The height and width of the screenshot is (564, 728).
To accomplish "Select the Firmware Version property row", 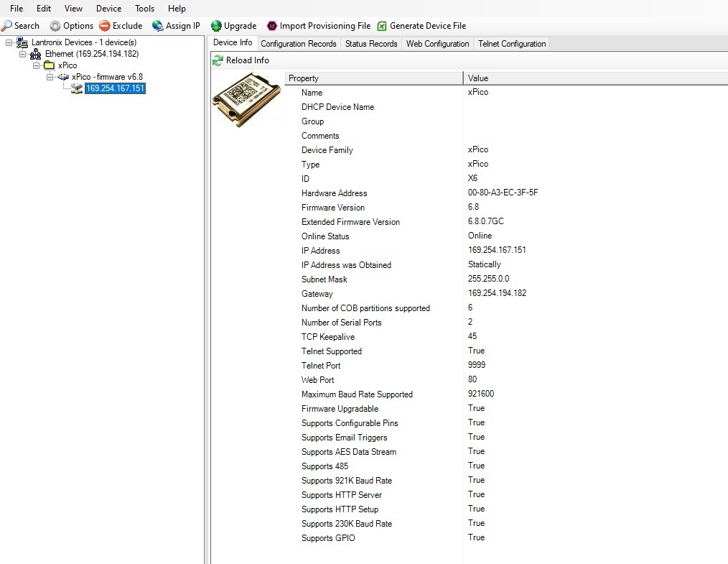I will [333, 207].
